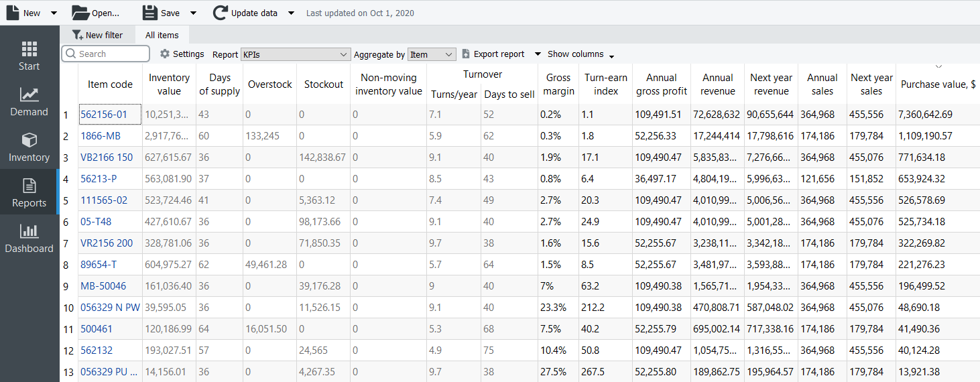The width and height of the screenshot is (980, 382).
Task: Sort by Gross margin column header
Action: point(558,84)
